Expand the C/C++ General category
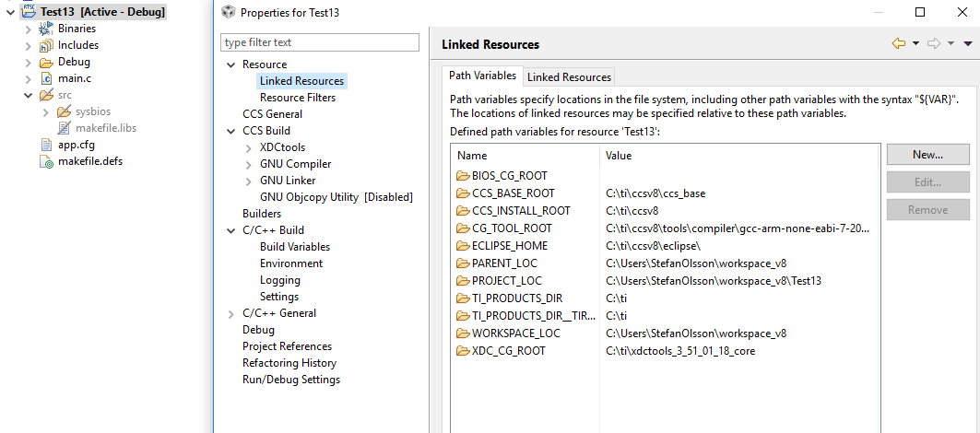Viewport: 980px width, 433px height. [x=231, y=313]
